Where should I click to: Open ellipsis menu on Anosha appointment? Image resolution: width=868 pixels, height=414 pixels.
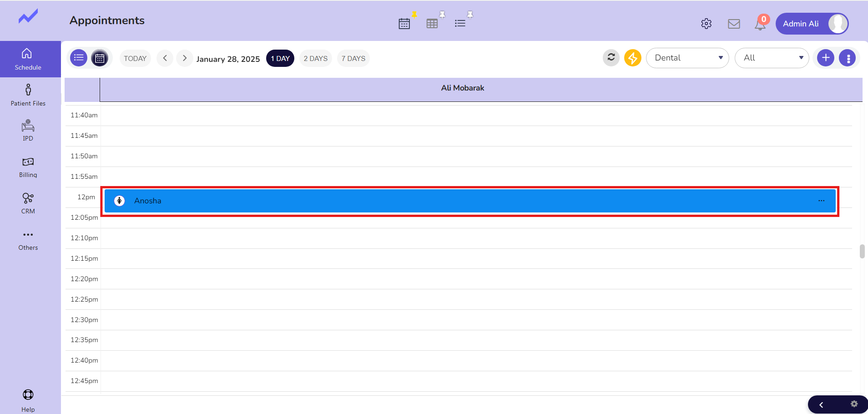tap(821, 201)
